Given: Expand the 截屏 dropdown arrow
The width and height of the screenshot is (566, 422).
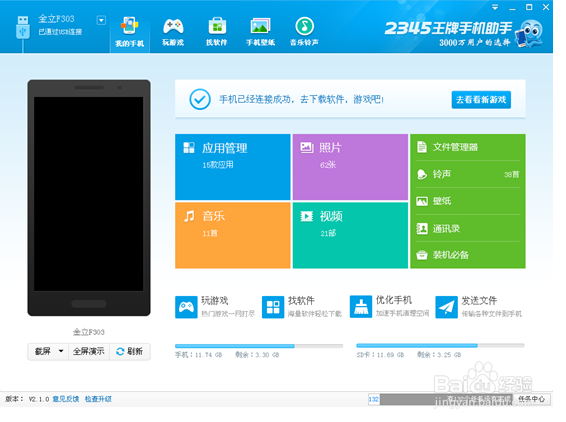Looking at the screenshot, I should point(61,351).
